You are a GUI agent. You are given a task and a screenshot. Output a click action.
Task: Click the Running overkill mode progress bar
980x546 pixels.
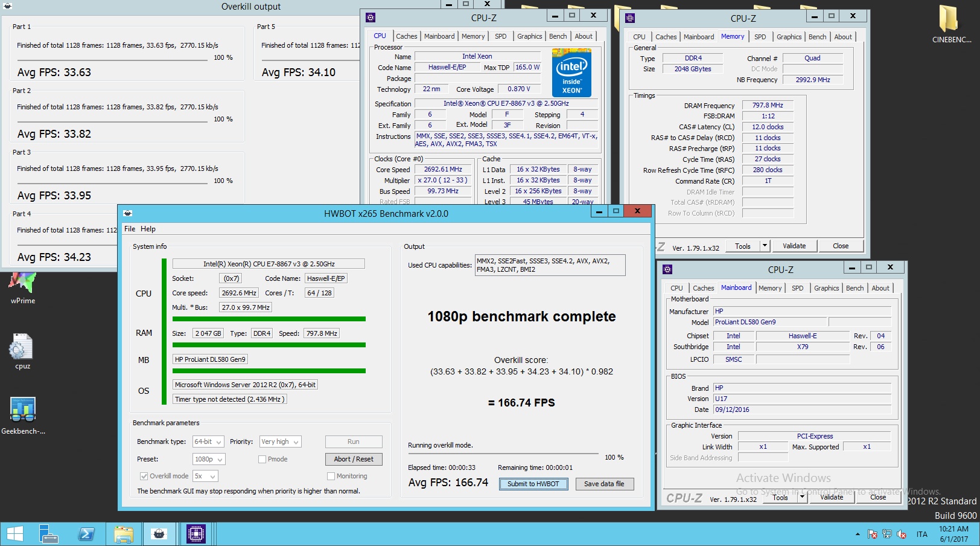pos(503,454)
